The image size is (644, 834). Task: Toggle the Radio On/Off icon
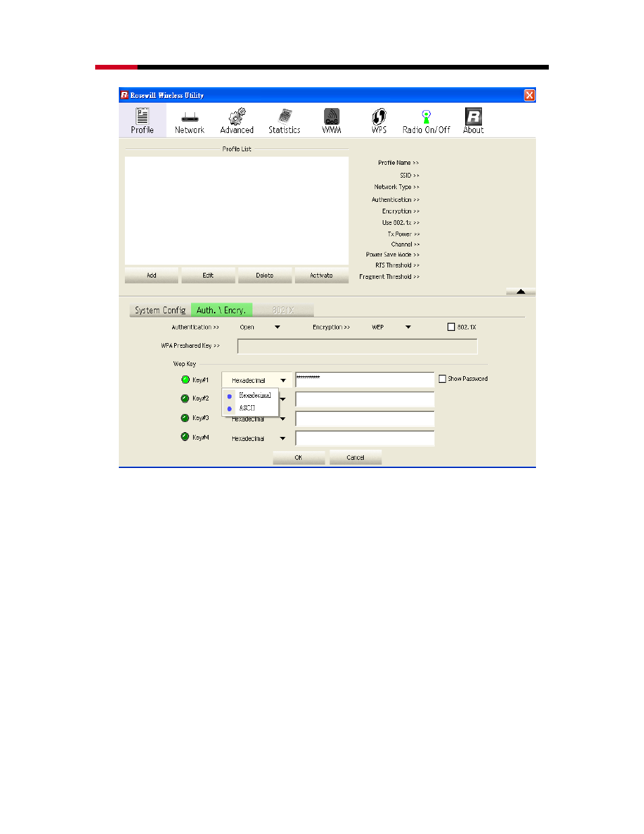426,121
